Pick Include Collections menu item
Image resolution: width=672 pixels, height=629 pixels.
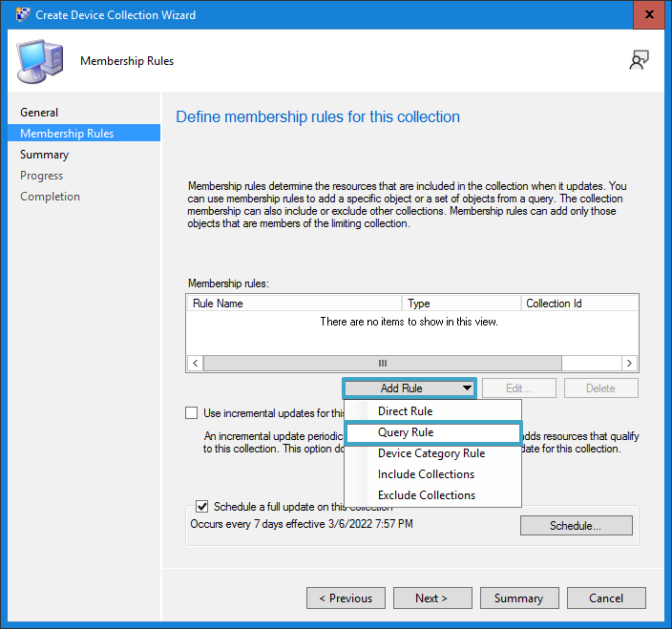pyautogui.click(x=432, y=474)
